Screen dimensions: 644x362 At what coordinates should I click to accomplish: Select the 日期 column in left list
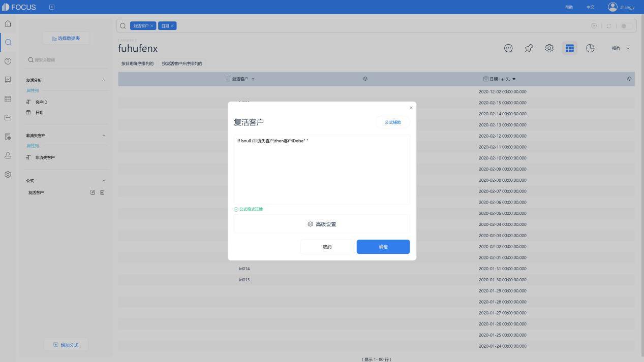(x=39, y=113)
